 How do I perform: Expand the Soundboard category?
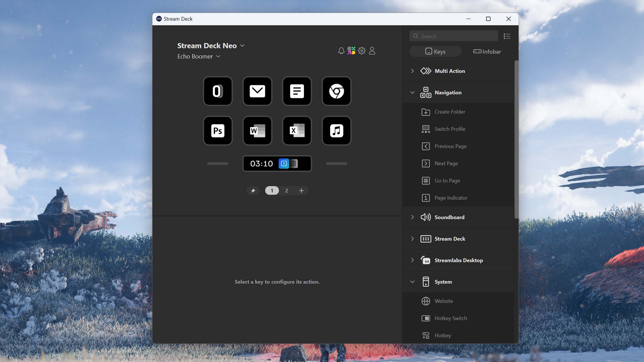point(412,217)
